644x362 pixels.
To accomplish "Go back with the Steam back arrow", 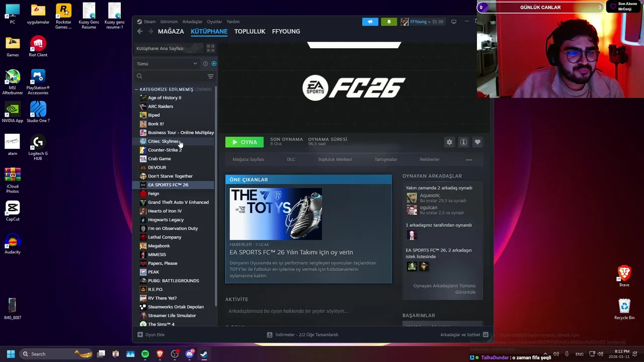I will (x=140, y=31).
